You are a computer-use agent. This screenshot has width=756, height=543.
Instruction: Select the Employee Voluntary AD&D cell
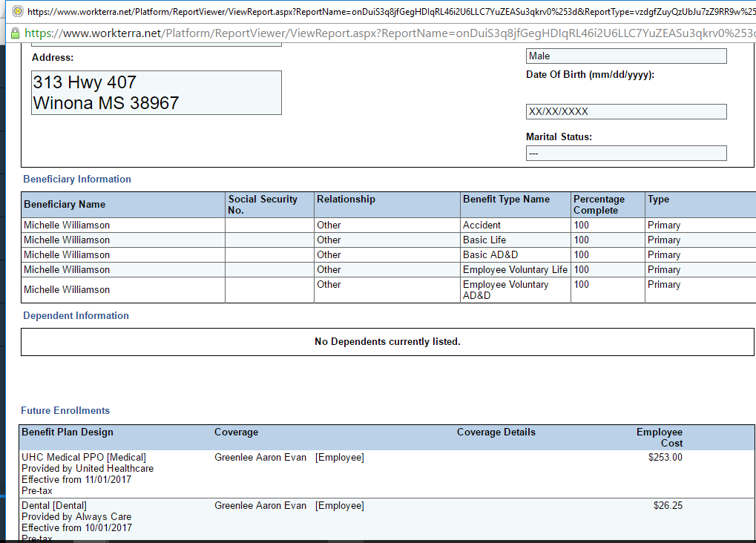505,290
